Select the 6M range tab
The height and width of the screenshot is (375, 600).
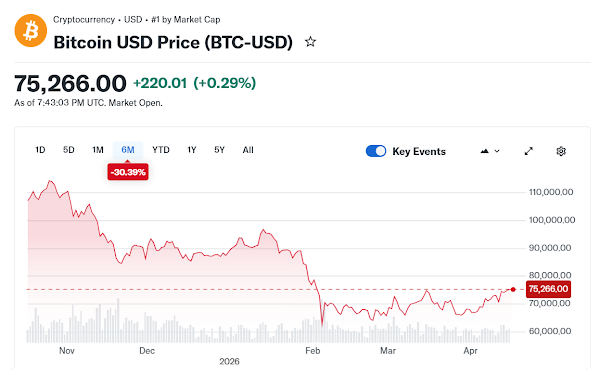[x=128, y=150]
